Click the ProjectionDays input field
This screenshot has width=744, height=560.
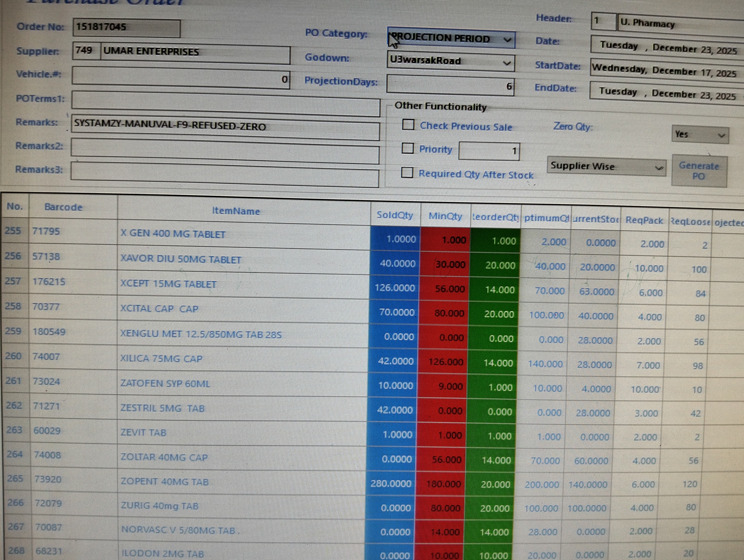(450, 85)
